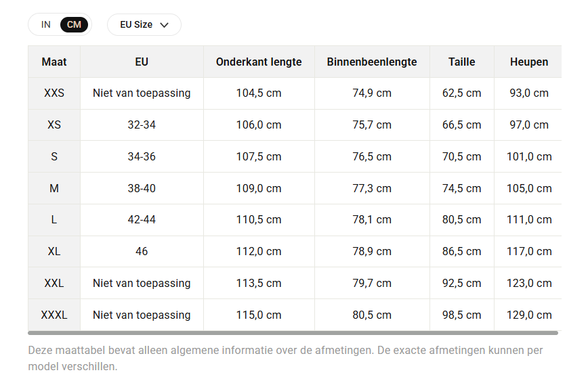Select the XL size row label
Viewport: 588px width, 379px height.
54,251
